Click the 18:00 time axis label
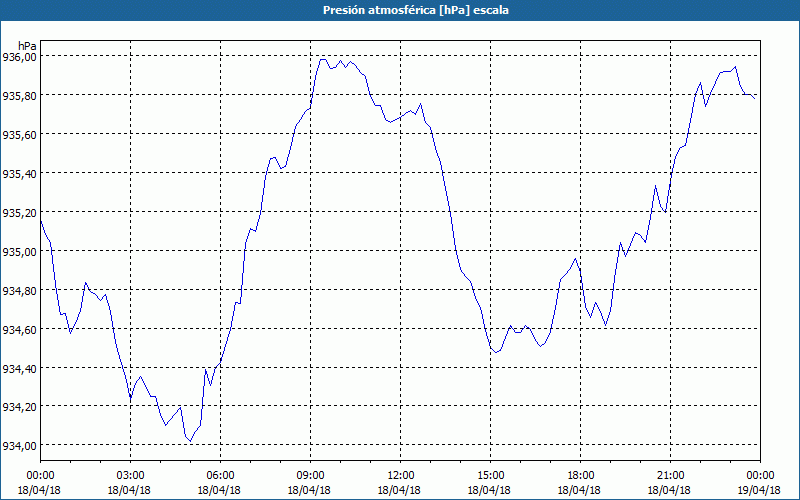This screenshot has height=500, width=800. point(581,476)
